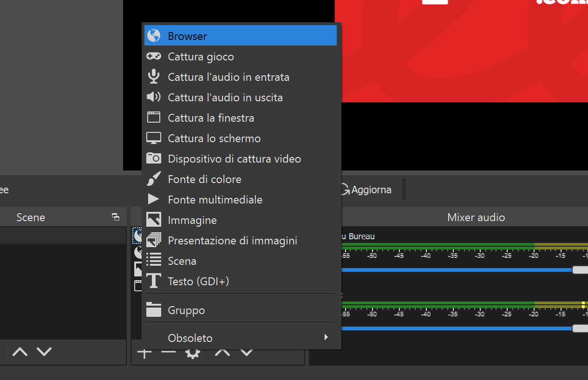This screenshot has width=588, height=380.
Task: Click the Aggiorna button
Action: [x=366, y=190]
